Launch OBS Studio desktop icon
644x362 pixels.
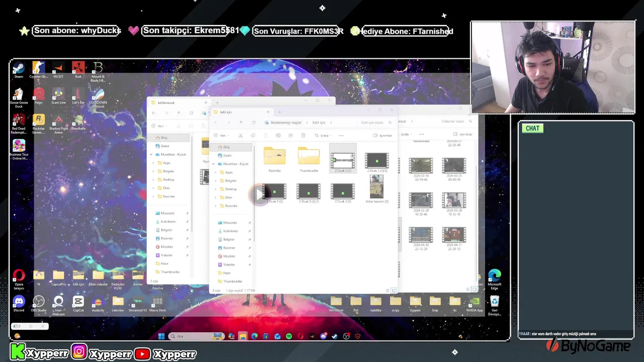[38, 304]
